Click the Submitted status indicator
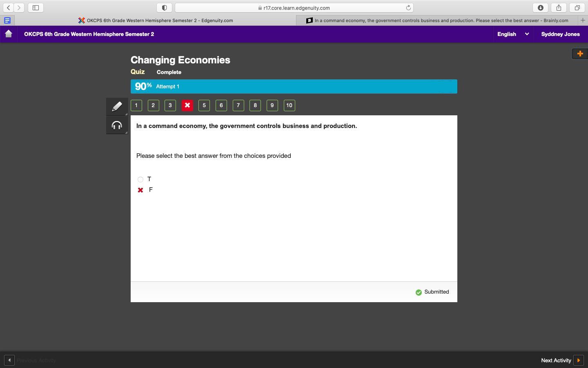The height and width of the screenshot is (368, 588). point(432,292)
